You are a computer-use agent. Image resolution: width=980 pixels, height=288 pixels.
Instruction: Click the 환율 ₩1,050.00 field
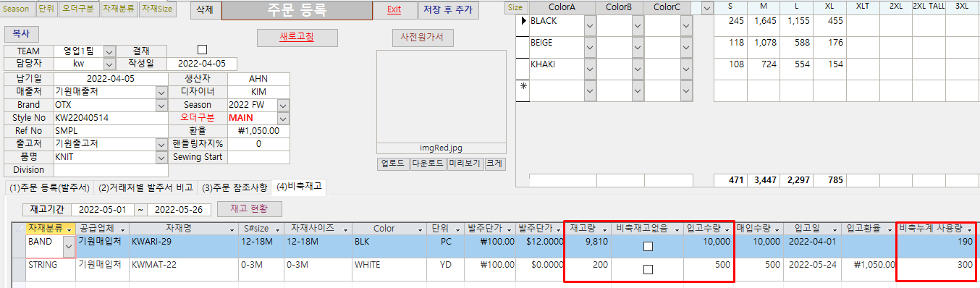(x=258, y=131)
